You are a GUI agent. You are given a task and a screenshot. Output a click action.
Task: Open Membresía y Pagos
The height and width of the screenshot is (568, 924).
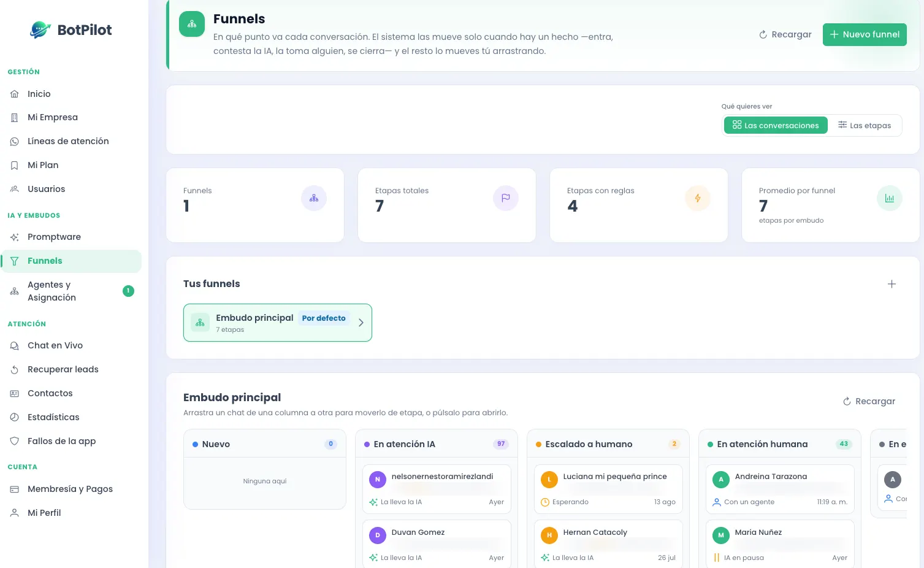coord(71,489)
